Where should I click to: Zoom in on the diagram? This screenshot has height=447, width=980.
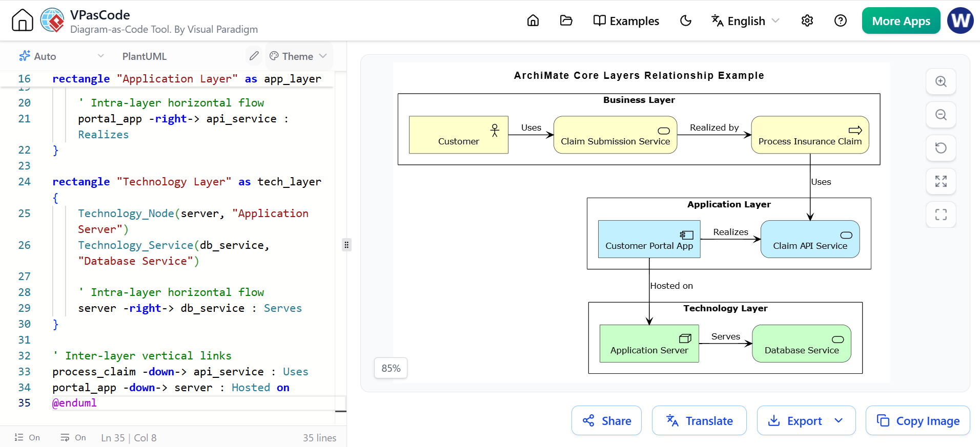[941, 81]
